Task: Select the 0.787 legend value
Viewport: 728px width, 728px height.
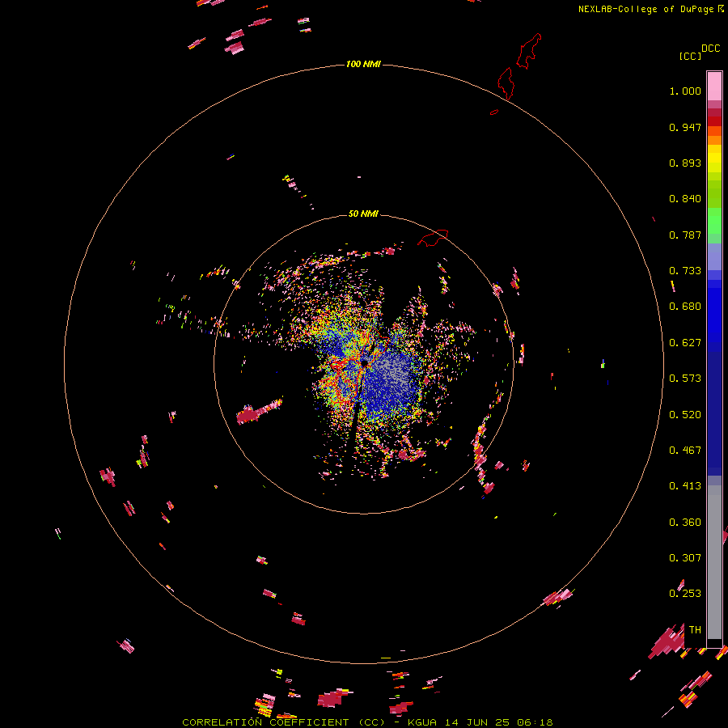Action: click(685, 235)
